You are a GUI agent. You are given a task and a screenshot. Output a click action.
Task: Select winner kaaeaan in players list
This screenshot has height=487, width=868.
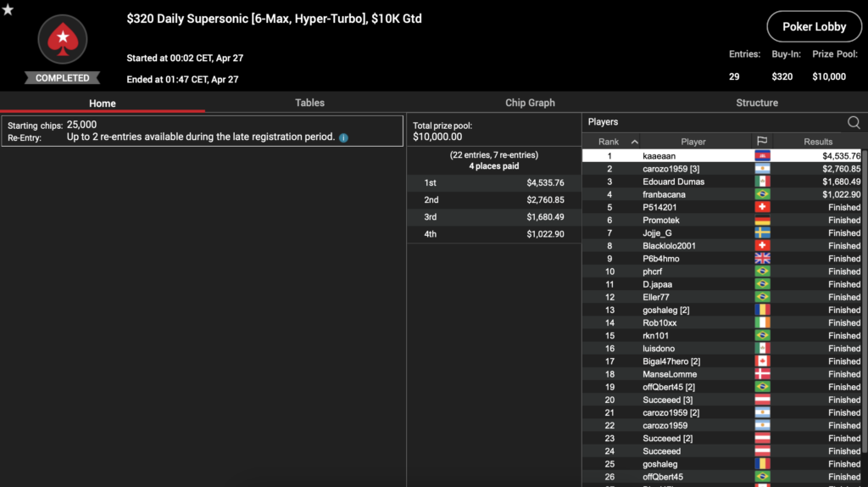click(661, 156)
